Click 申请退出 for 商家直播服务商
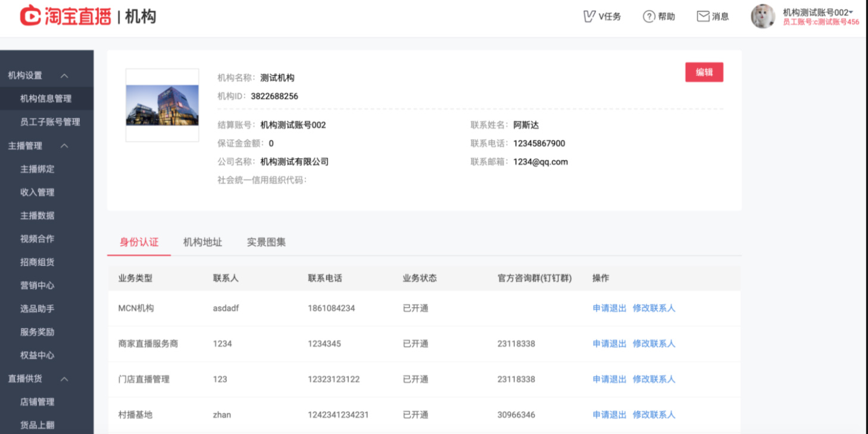Screen dimensions: 868x434 click(609, 344)
